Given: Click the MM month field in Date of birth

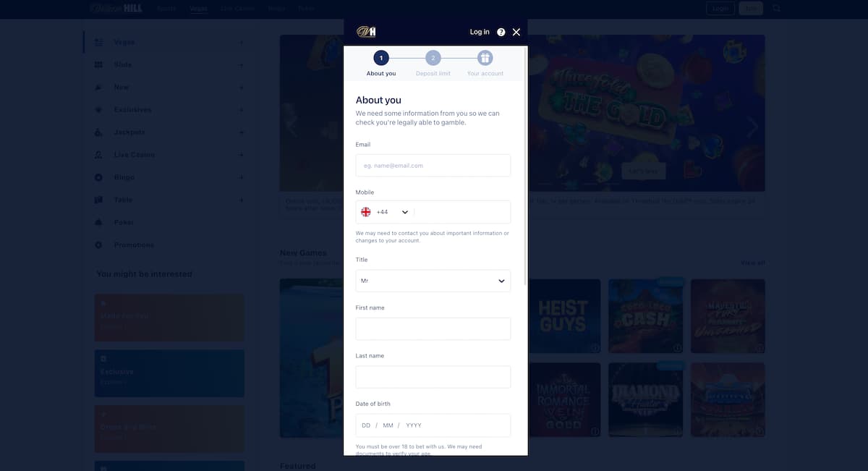Looking at the screenshot, I should (388, 425).
